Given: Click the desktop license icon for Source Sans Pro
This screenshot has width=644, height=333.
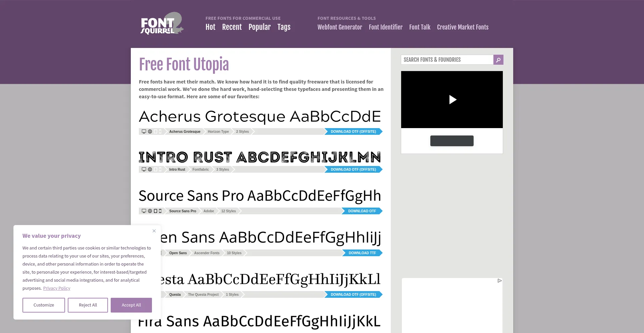Looking at the screenshot, I should point(144,211).
